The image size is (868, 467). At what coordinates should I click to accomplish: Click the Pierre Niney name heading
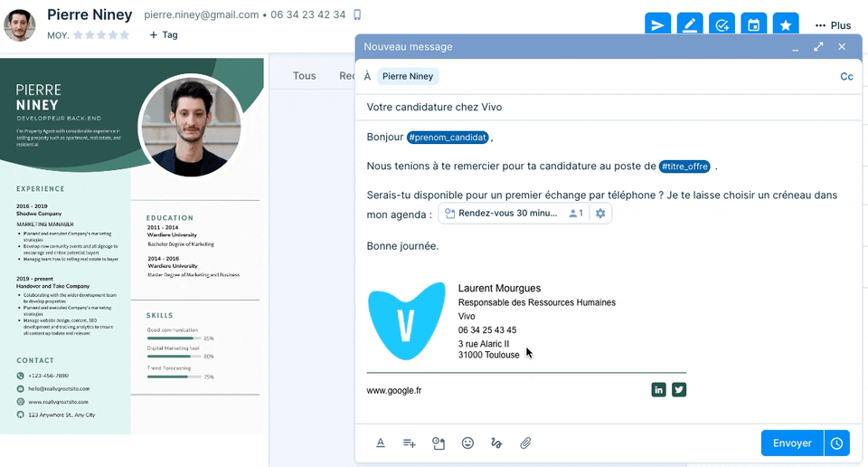(x=90, y=14)
